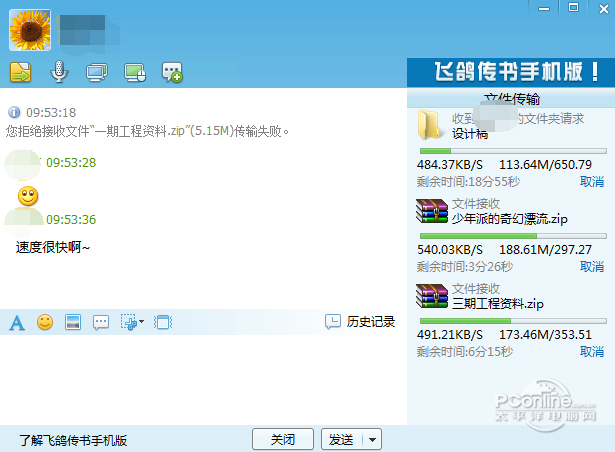Cancel 少年派的奇幻漂流.zip transfer

[591, 267]
